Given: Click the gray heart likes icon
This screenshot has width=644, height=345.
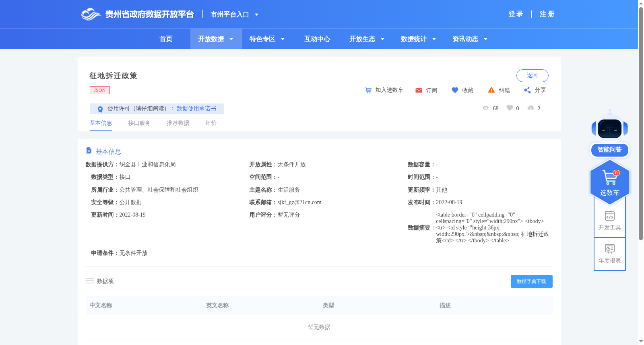Looking at the screenshot, I should [510, 108].
